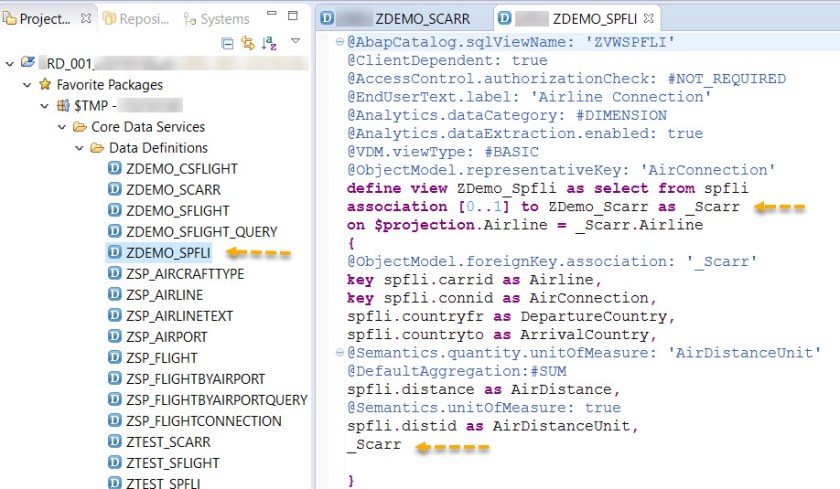Maximize the Project Explorer panel
Screen dimensions: 840x489
(x=292, y=16)
